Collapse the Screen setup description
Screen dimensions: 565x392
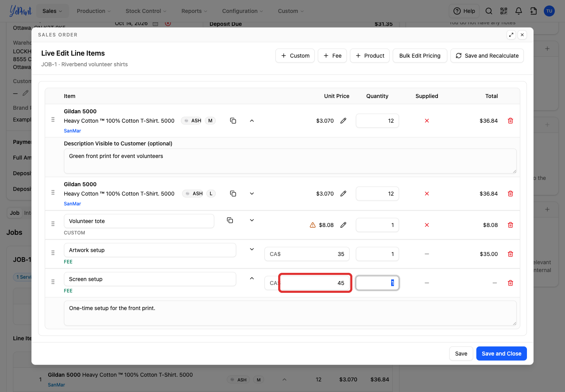pyautogui.click(x=252, y=278)
